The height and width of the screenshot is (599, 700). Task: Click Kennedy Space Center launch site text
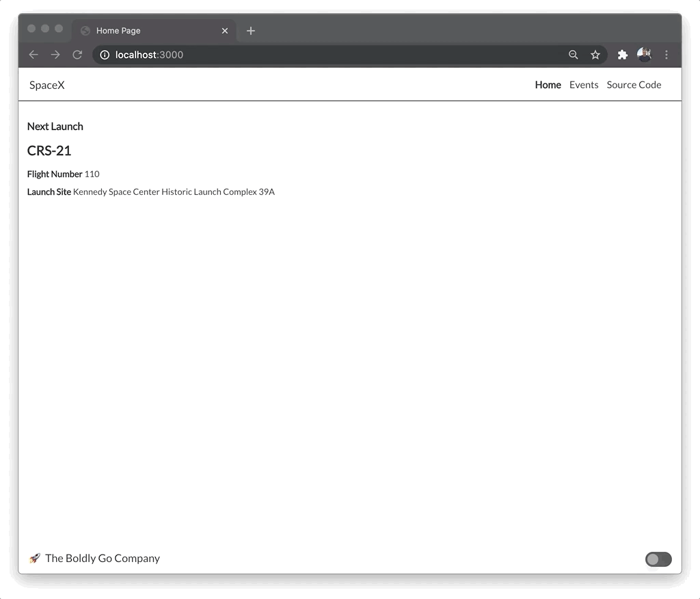tap(174, 191)
